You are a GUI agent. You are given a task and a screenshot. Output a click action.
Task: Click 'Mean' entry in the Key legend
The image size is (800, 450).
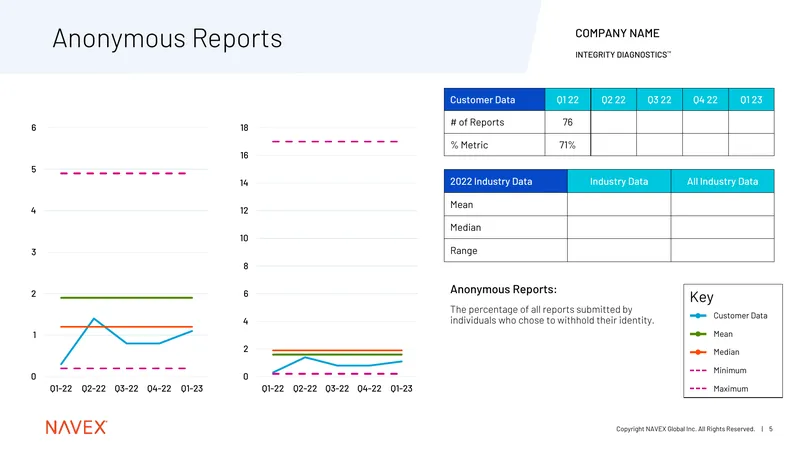coord(711,334)
